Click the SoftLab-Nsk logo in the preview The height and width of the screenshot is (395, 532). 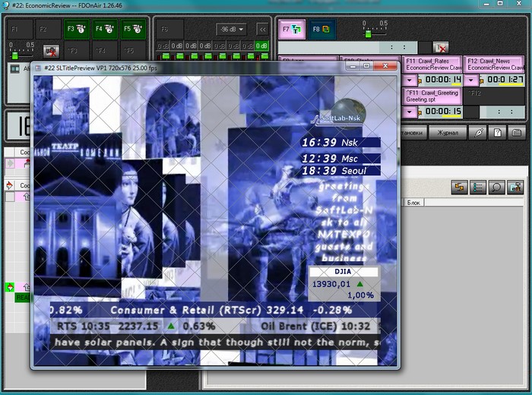coord(339,114)
